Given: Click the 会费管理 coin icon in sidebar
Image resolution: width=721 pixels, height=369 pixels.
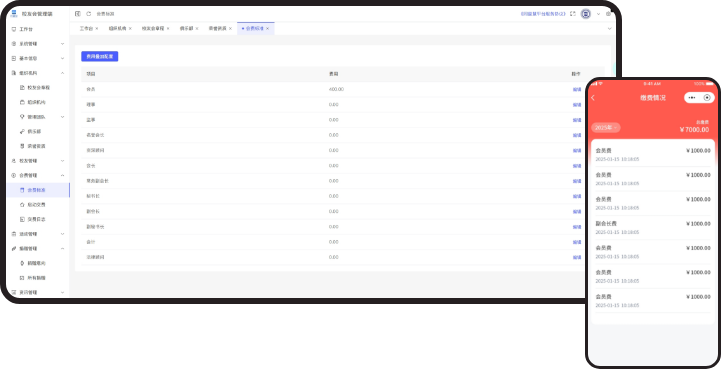Looking at the screenshot, I should coord(14,175).
